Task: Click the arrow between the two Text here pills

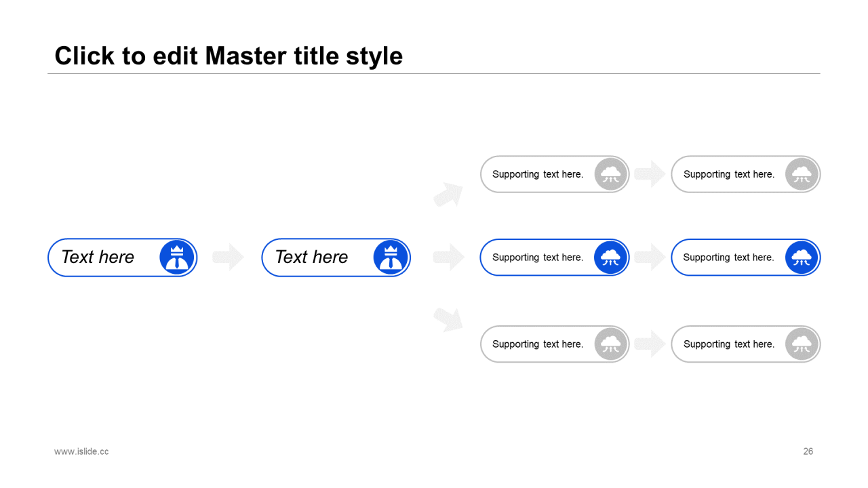Action: pos(229,258)
